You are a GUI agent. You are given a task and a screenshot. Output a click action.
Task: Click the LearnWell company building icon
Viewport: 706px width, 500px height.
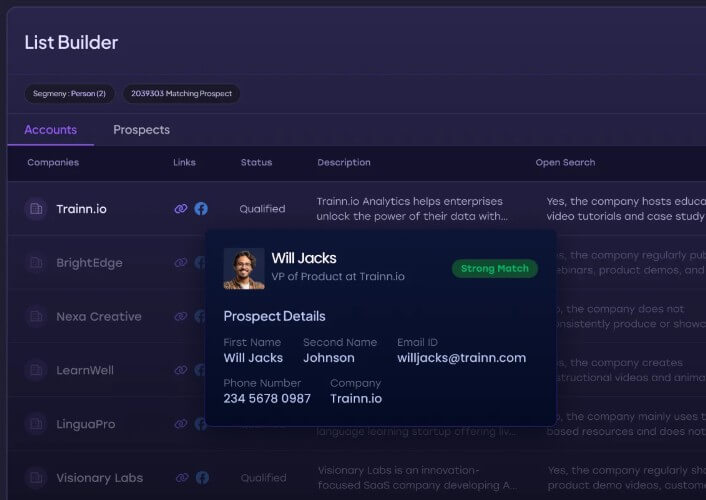coord(36,370)
